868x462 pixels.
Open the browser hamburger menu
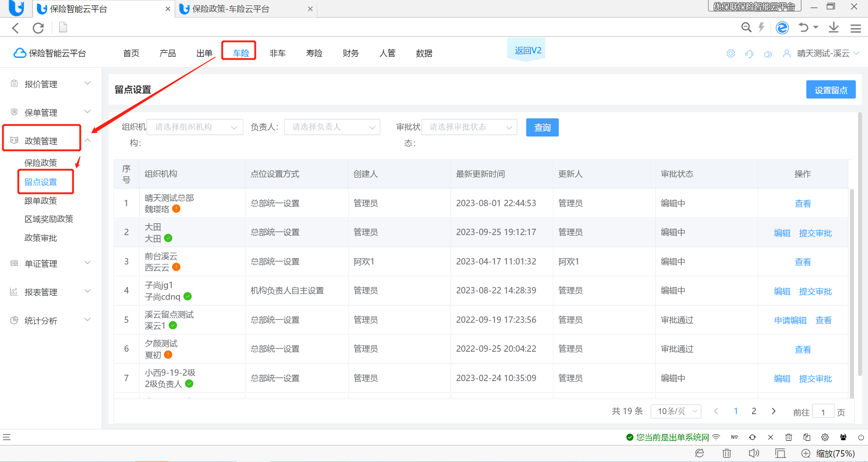tap(856, 28)
